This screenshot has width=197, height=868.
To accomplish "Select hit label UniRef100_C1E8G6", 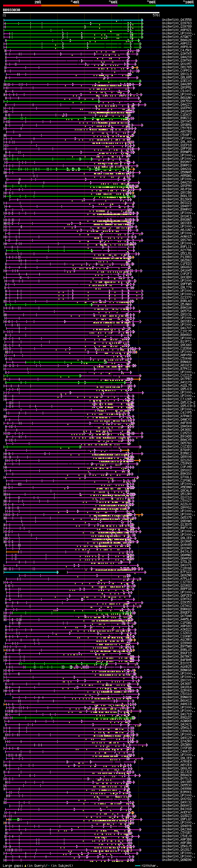I will (177, 349).
